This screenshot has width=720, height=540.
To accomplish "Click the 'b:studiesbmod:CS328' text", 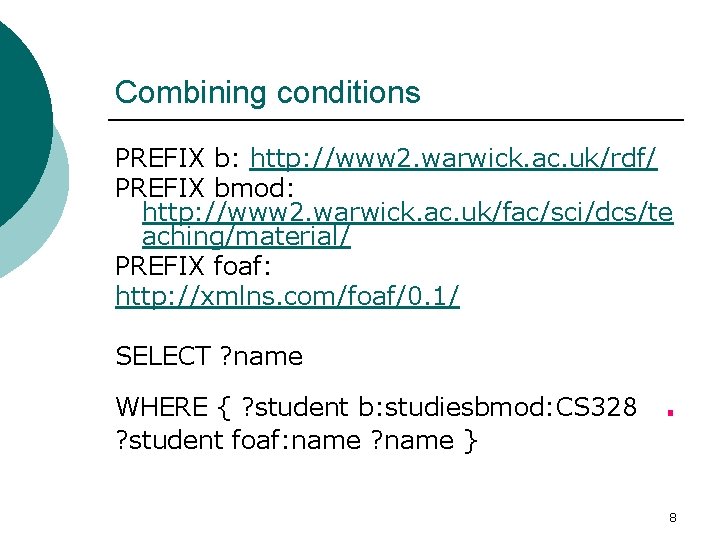I will tap(496, 408).
